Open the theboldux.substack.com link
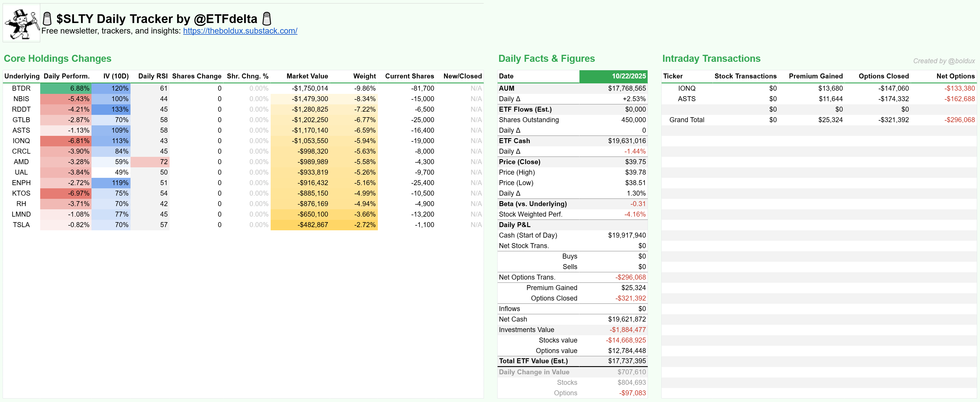The height and width of the screenshot is (402, 980). coord(240,31)
